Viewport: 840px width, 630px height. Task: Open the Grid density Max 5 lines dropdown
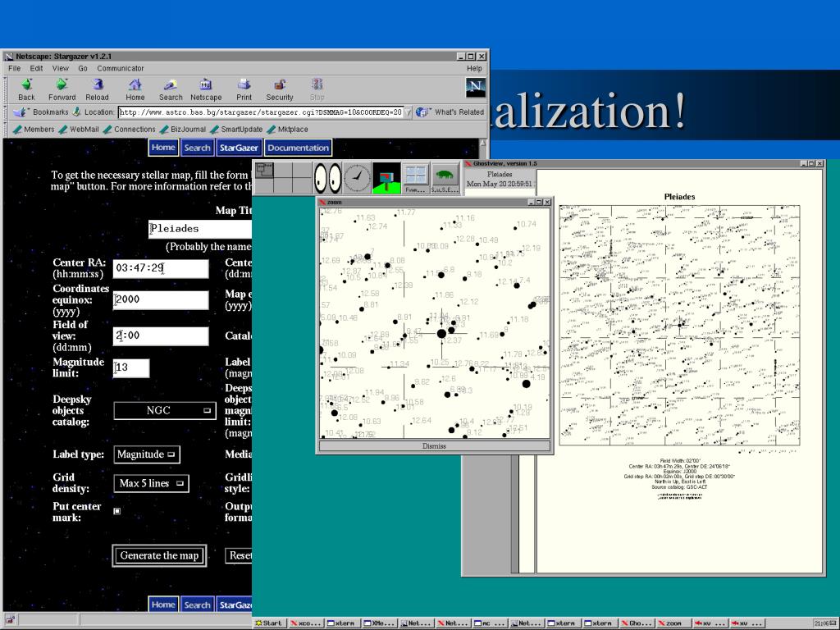[151, 483]
